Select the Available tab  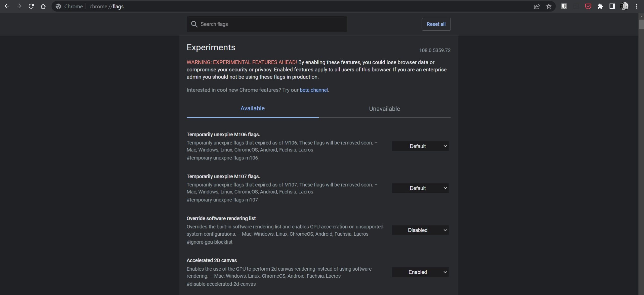252,108
